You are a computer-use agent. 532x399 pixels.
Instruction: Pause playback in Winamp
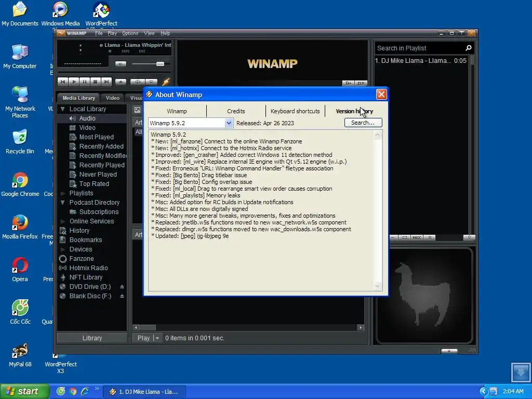85,82
